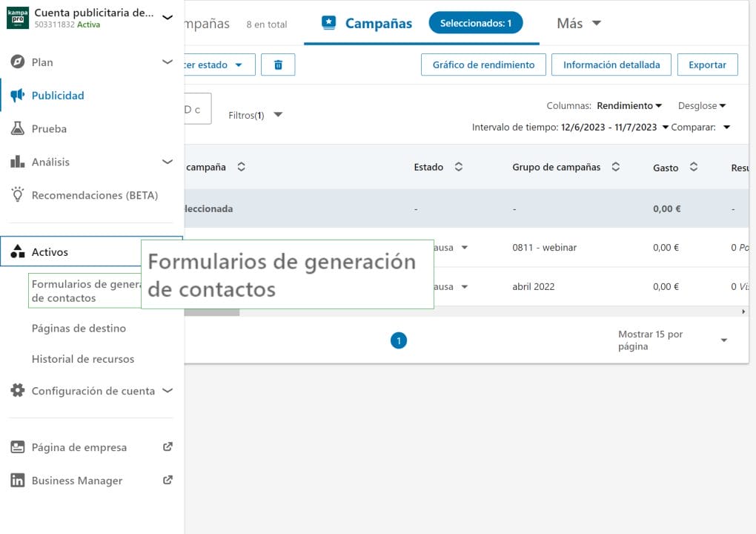Open the Desglose dropdown
The height and width of the screenshot is (534, 756).
click(x=701, y=106)
